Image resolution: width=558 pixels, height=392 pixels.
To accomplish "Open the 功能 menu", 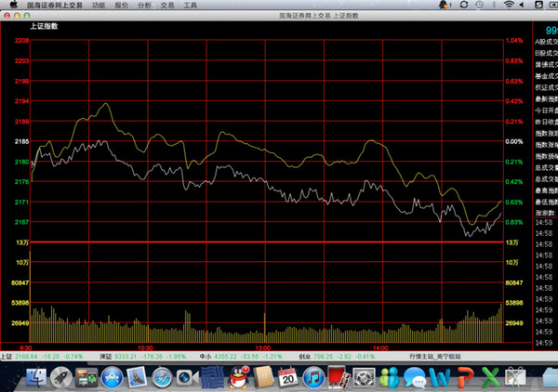I will pos(99,5).
